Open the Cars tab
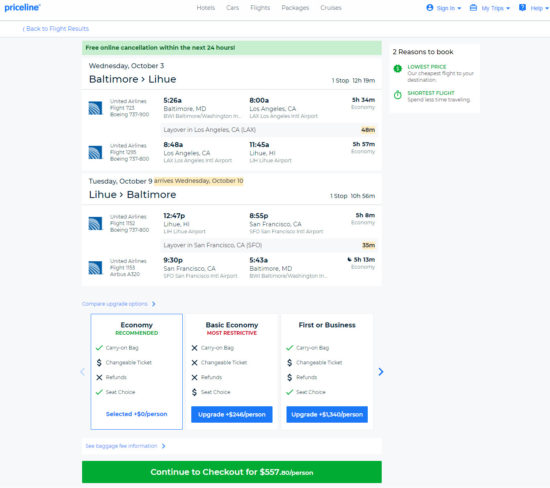550x488 pixels. coord(232,8)
